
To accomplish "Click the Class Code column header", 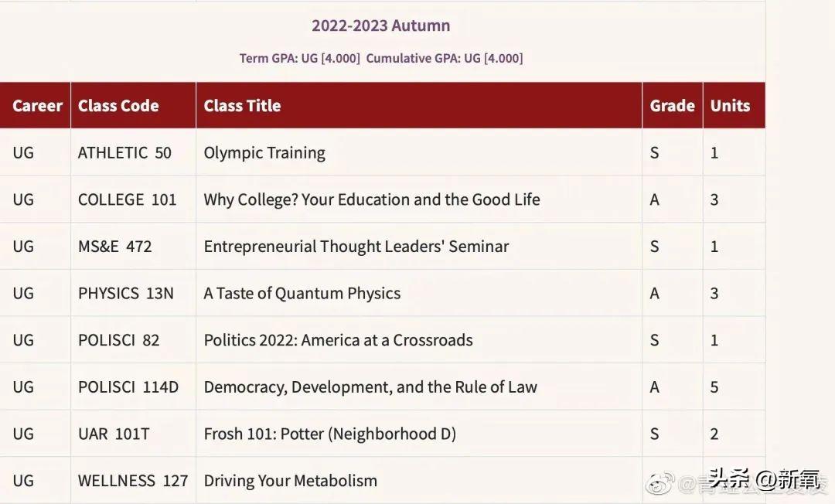I will [118, 106].
